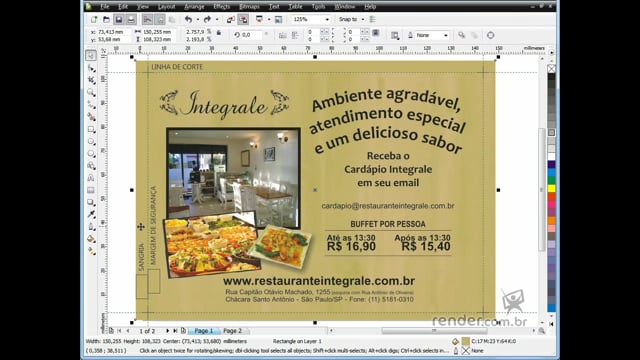The height and width of the screenshot is (360, 640).
Task: Click the Export icon in the toolbar
Action: coord(243,19)
